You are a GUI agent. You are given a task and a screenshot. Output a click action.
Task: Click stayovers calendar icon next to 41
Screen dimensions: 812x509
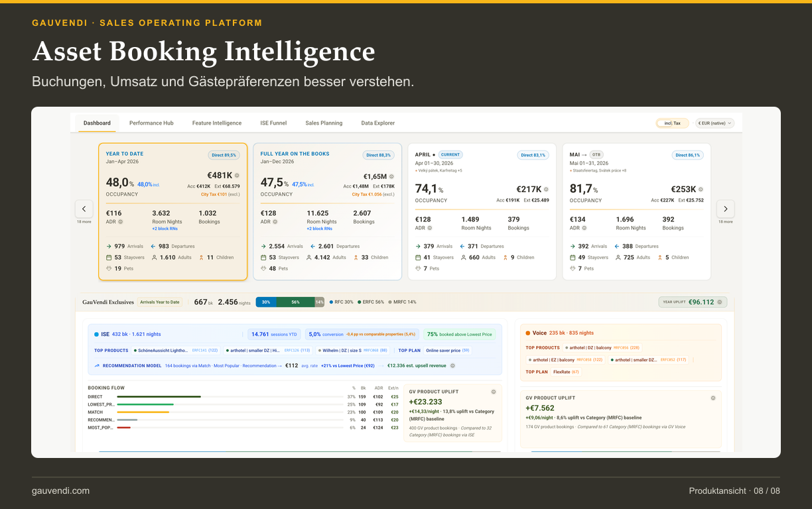[418, 257]
